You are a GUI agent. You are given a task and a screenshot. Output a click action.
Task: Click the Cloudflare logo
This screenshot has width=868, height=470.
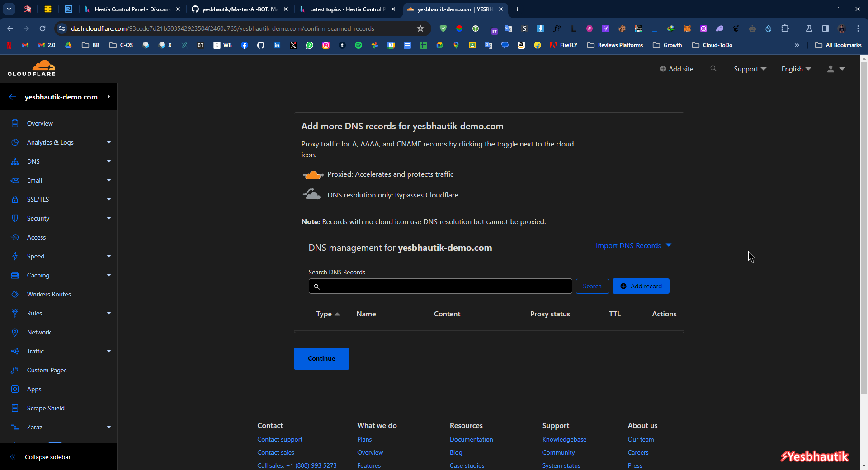point(32,68)
